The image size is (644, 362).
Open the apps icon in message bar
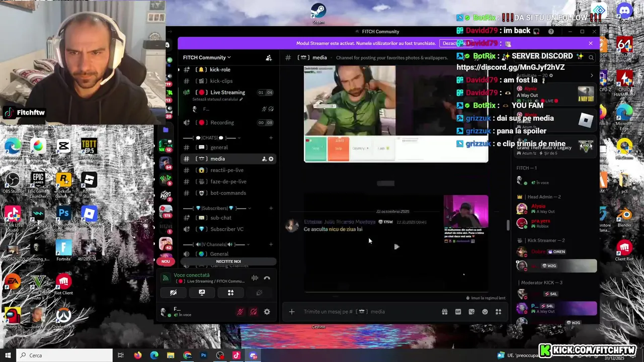[x=498, y=312]
